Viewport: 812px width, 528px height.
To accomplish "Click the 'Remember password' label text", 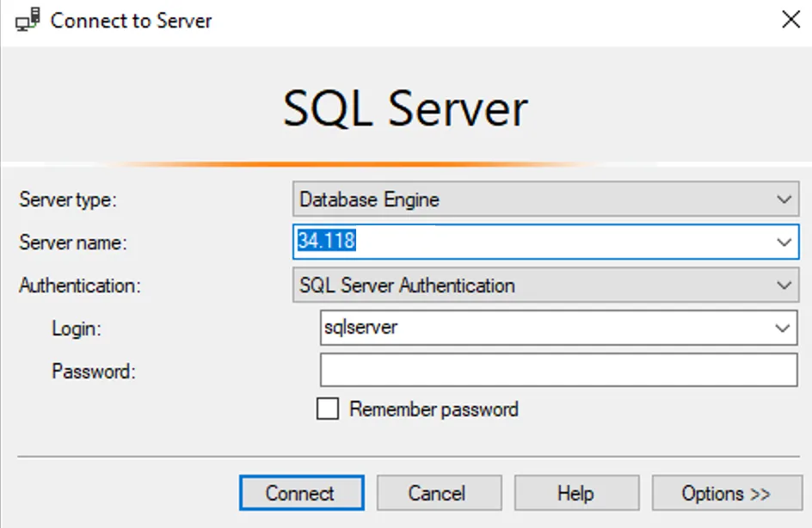I will [434, 409].
